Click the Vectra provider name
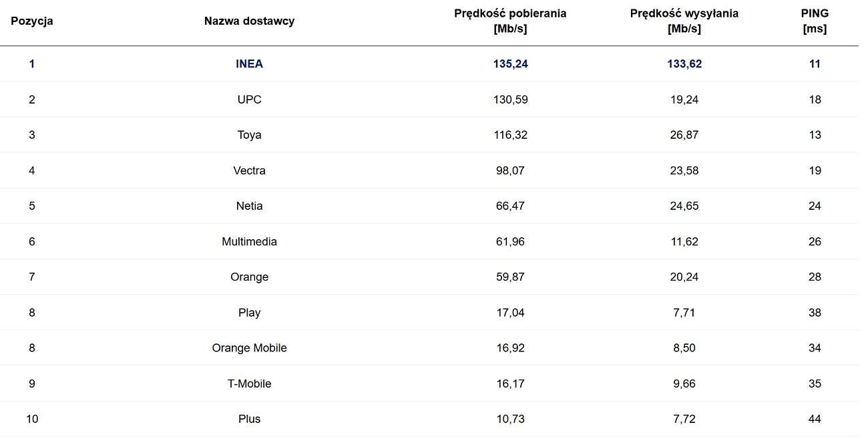This screenshot has width=868, height=439. [x=249, y=170]
